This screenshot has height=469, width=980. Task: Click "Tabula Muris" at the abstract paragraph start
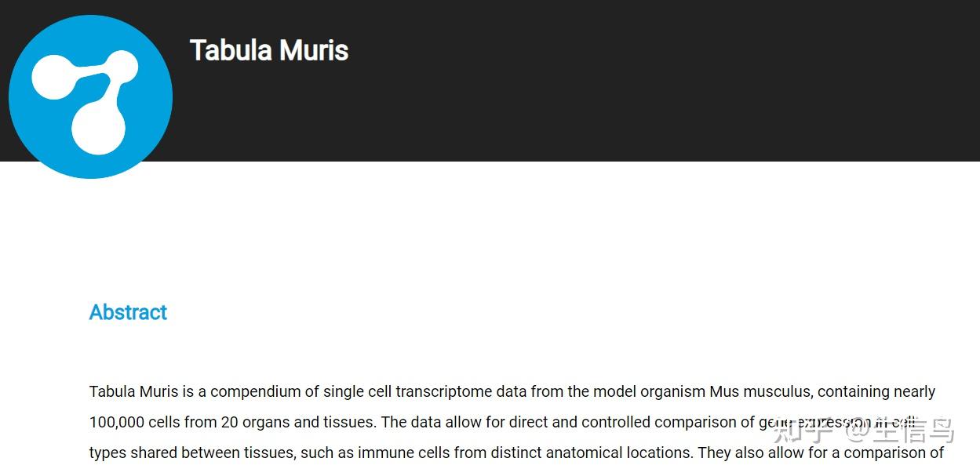[133, 391]
